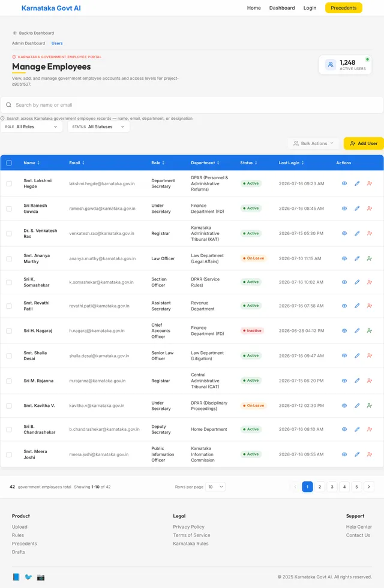The height and width of the screenshot is (588, 384).
Task: Tick the select-all checkbox in table header
Action: point(9,163)
